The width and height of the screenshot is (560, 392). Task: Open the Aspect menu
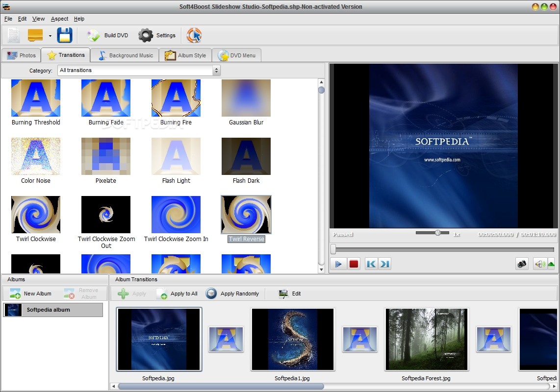tap(59, 19)
